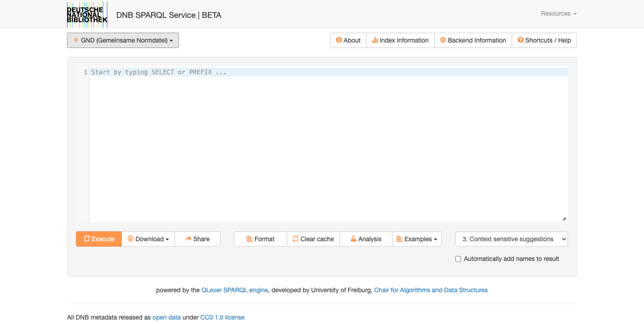Enable Automatically add names to result
Screen dimensions: 644x324
(458, 258)
